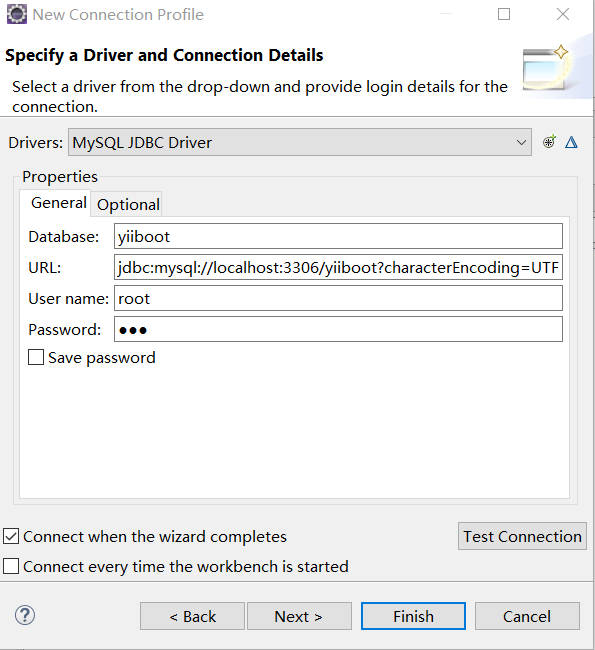Go to the Next wizard page
Viewport: 595px width, 650px height.
coord(299,616)
